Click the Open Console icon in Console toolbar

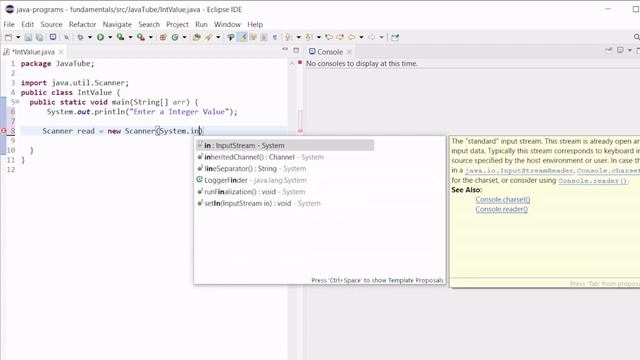tap(620, 50)
